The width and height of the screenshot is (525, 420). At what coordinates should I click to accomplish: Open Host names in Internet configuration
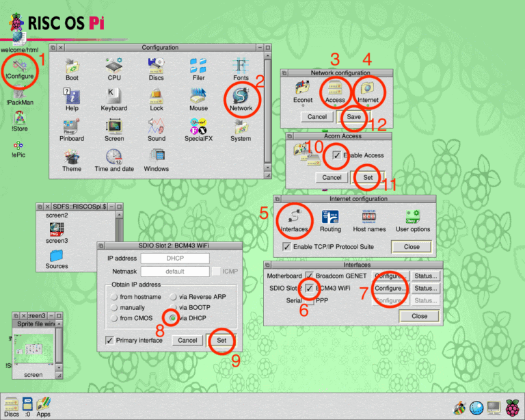[x=369, y=221]
